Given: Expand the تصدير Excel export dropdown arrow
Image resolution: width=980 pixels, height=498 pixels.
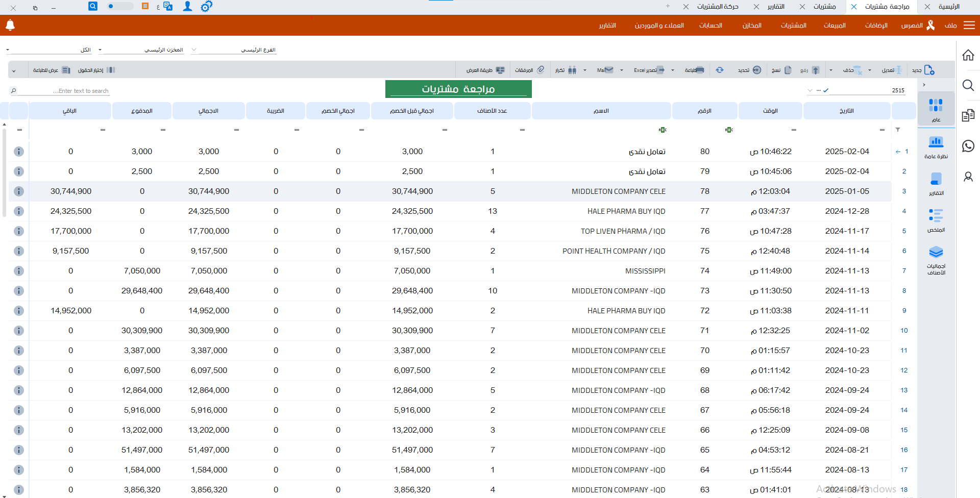Looking at the screenshot, I should click(622, 70).
